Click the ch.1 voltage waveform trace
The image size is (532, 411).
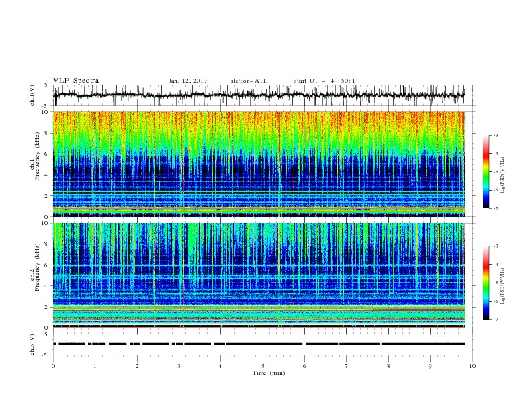coord(259,95)
